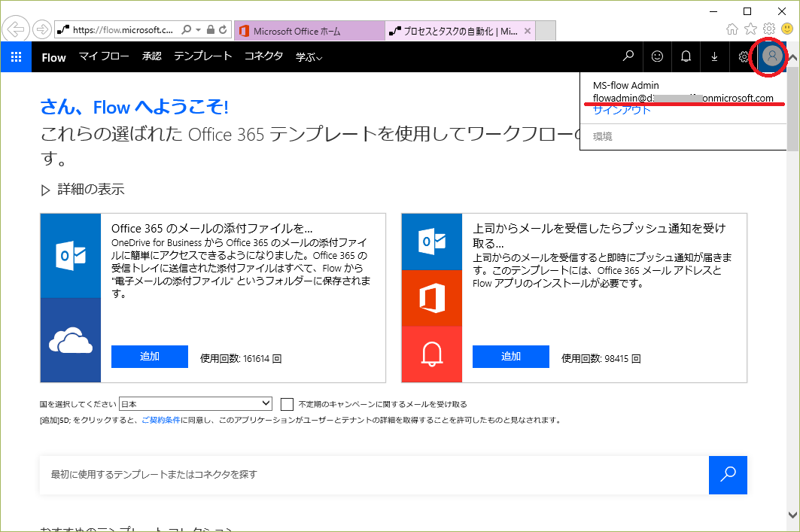The width and height of the screenshot is (800, 532).
Task: Click usage count 98415 回 text
Action: point(601,359)
